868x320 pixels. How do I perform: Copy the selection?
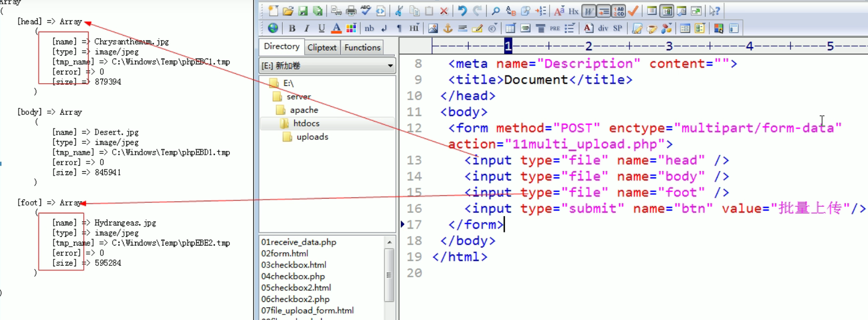pyautogui.click(x=414, y=11)
